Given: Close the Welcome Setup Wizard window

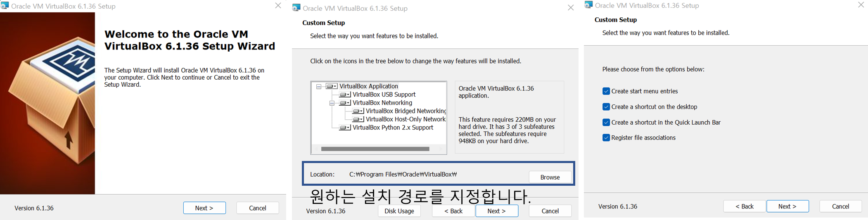Looking at the screenshot, I should pos(278,5).
